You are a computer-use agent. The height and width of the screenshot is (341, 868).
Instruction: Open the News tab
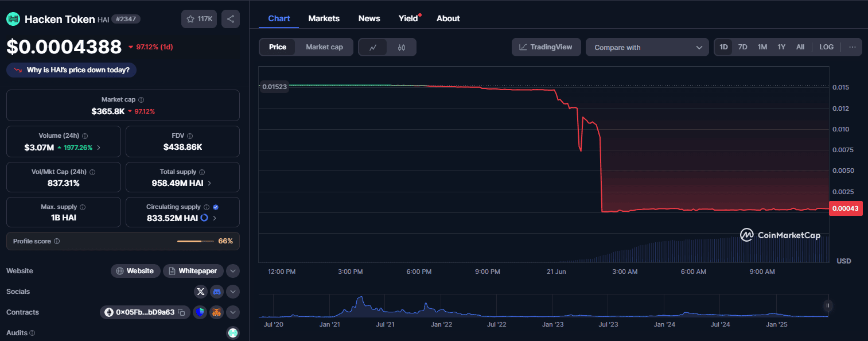pos(369,18)
